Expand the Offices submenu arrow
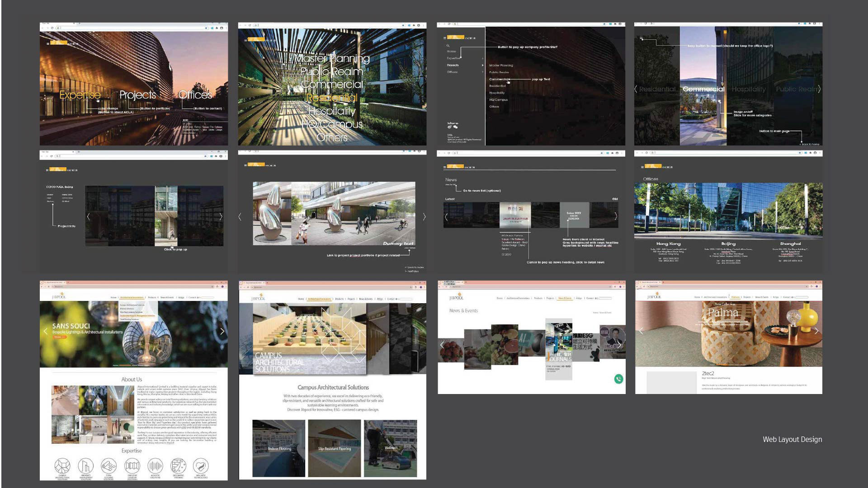The height and width of the screenshot is (488, 868). click(483, 72)
